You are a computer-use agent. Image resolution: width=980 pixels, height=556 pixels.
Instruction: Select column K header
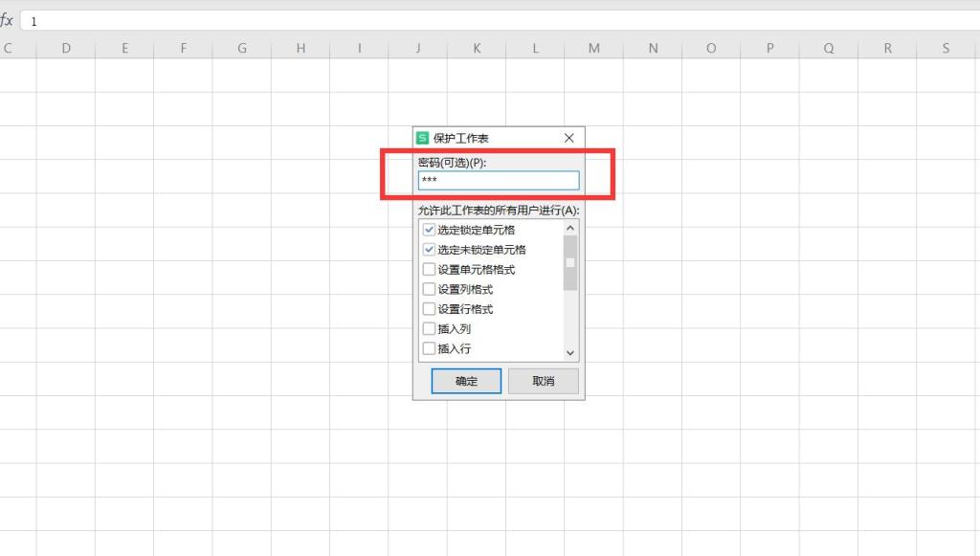(477, 48)
